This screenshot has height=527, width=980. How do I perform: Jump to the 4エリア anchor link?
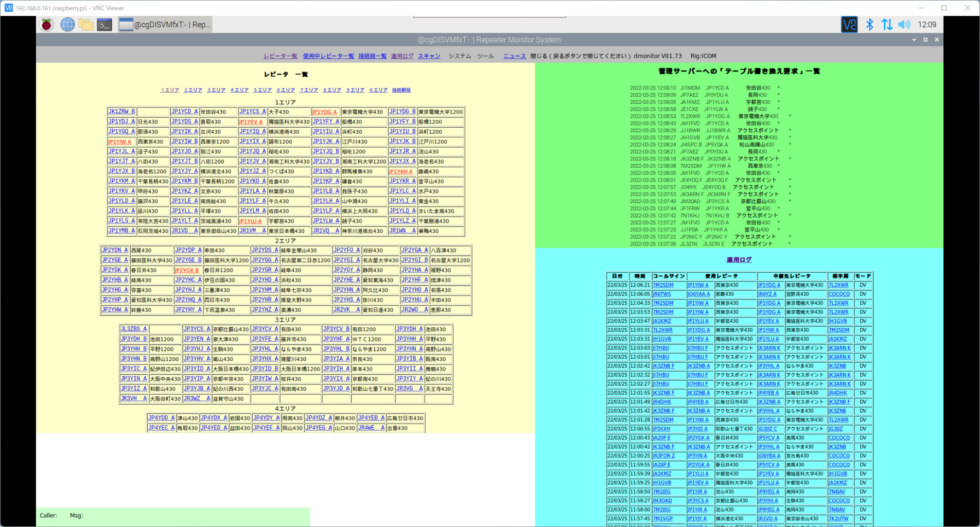point(239,90)
